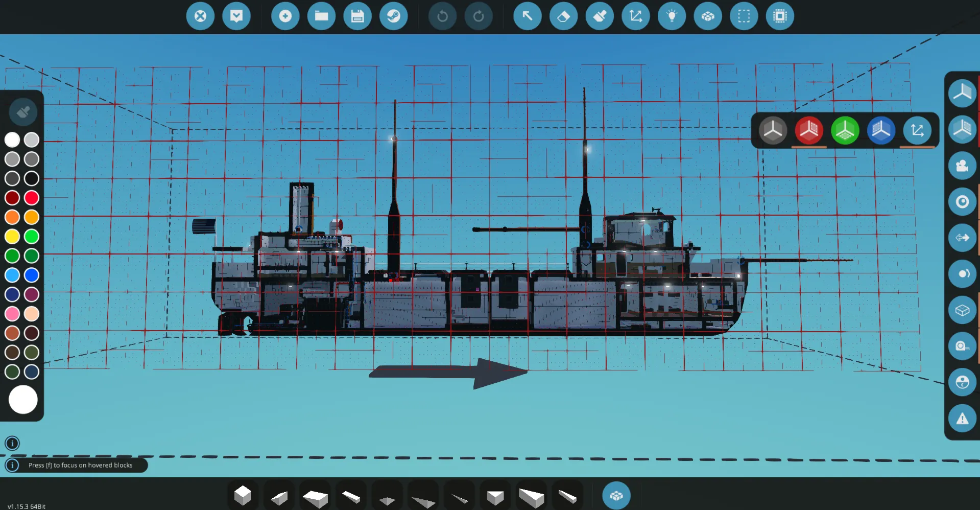Select the arrow cursor select tool

coord(527,16)
